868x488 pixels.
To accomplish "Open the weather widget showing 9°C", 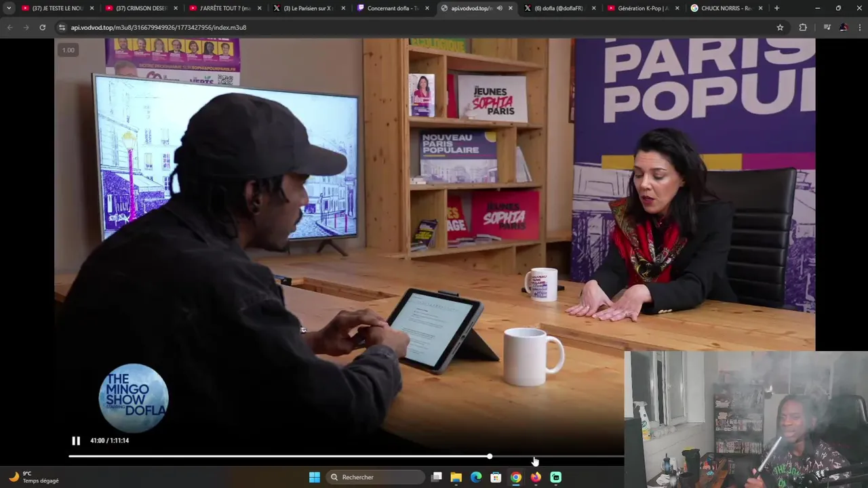I will coord(34,477).
